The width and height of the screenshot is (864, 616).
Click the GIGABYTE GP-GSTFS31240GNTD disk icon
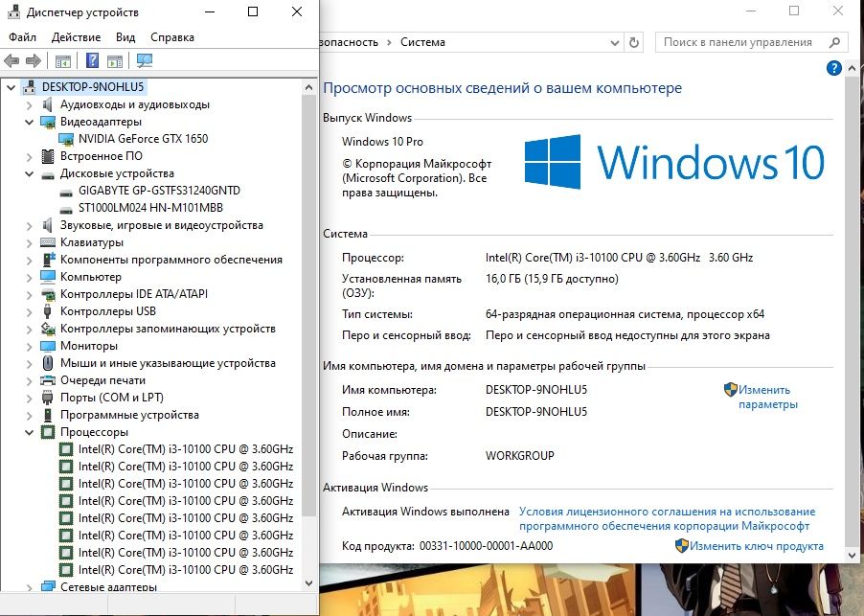tap(66, 192)
